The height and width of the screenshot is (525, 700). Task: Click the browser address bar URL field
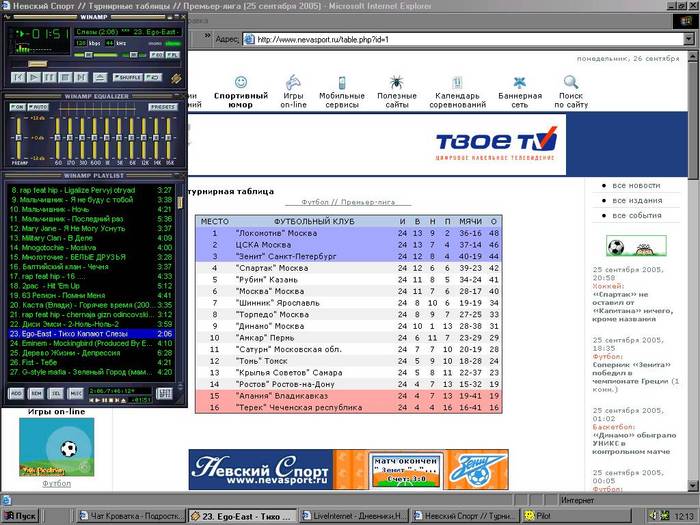(x=462, y=39)
